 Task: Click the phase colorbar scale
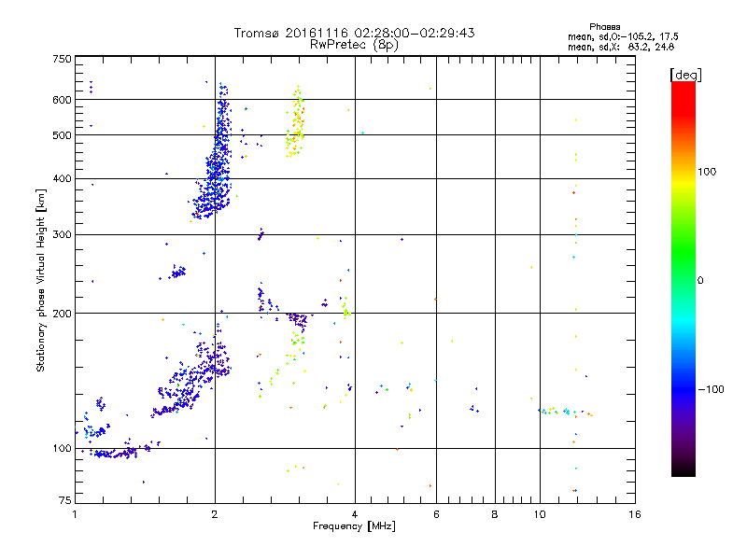(684, 278)
